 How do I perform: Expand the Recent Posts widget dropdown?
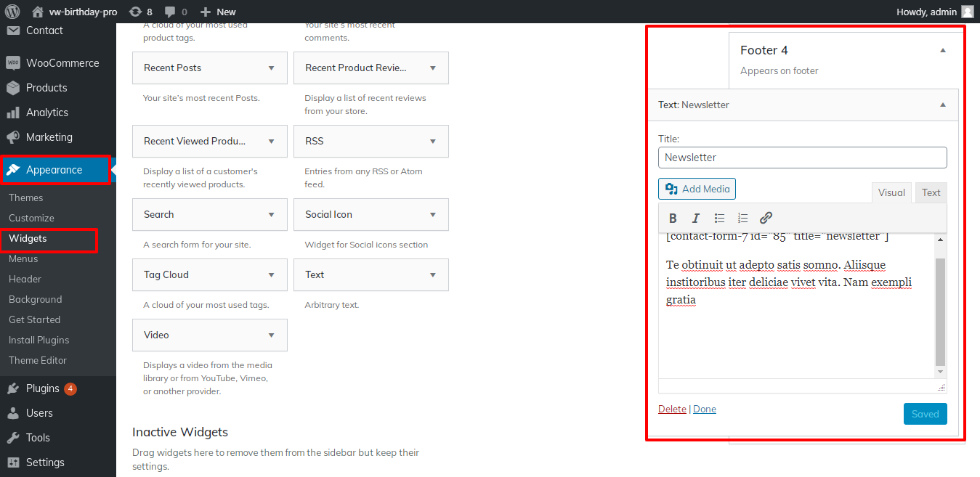(271, 68)
